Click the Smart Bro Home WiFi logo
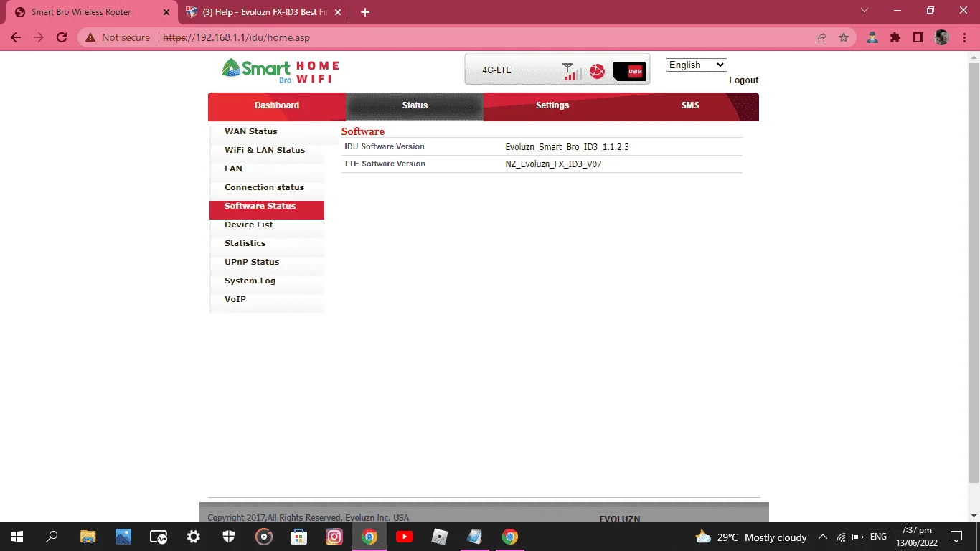The height and width of the screenshot is (551, 980). [281, 71]
